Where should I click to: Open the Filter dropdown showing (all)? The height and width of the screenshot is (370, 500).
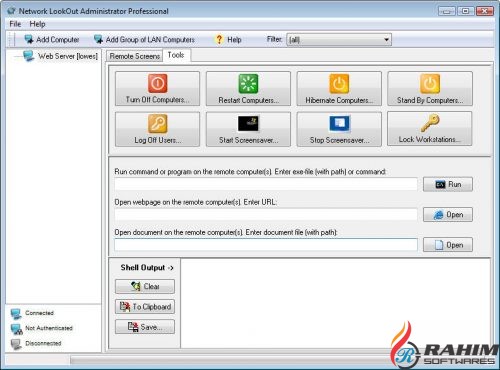[339, 40]
